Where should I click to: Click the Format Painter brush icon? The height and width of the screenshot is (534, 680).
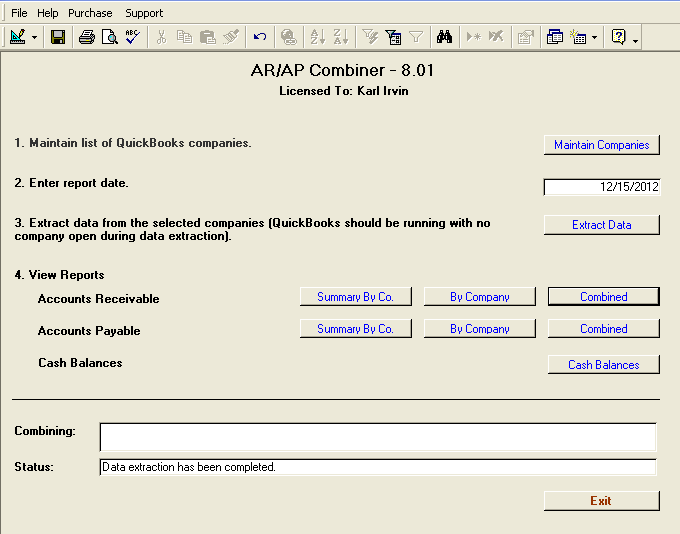pyautogui.click(x=231, y=37)
